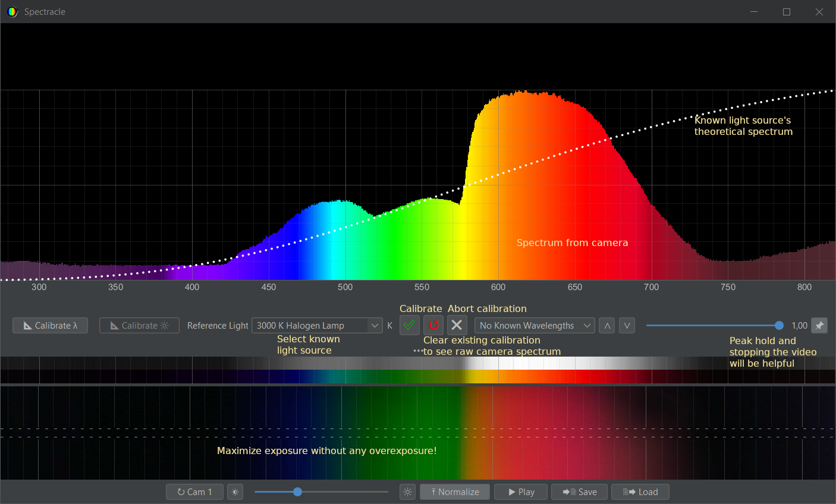Click the 750 wavelength axis label

tap(728, 287)
